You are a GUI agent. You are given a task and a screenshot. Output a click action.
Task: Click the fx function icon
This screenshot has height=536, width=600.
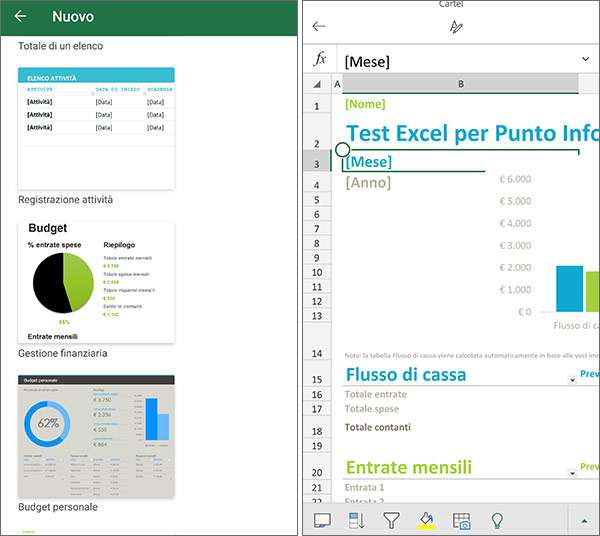coord(320,59)
